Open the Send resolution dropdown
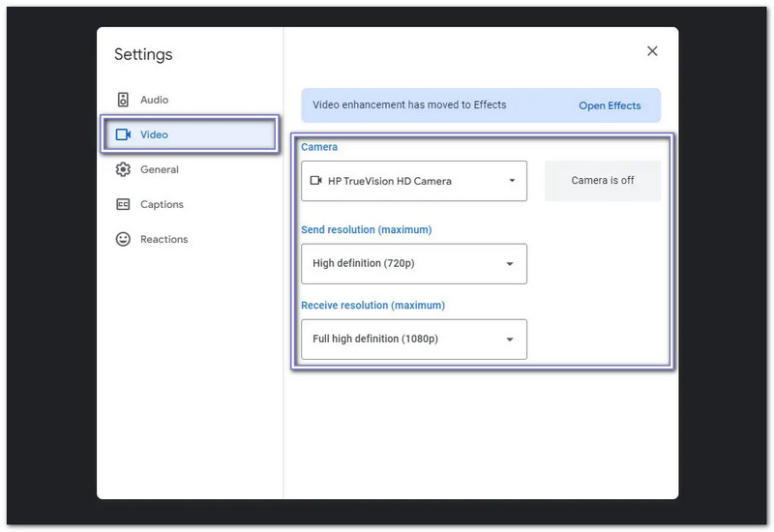Screen dimensions: 774x532 413,263
